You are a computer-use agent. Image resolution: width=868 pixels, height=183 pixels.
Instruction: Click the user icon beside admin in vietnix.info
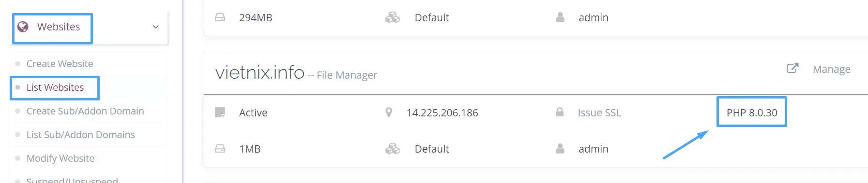click(560, 149)
